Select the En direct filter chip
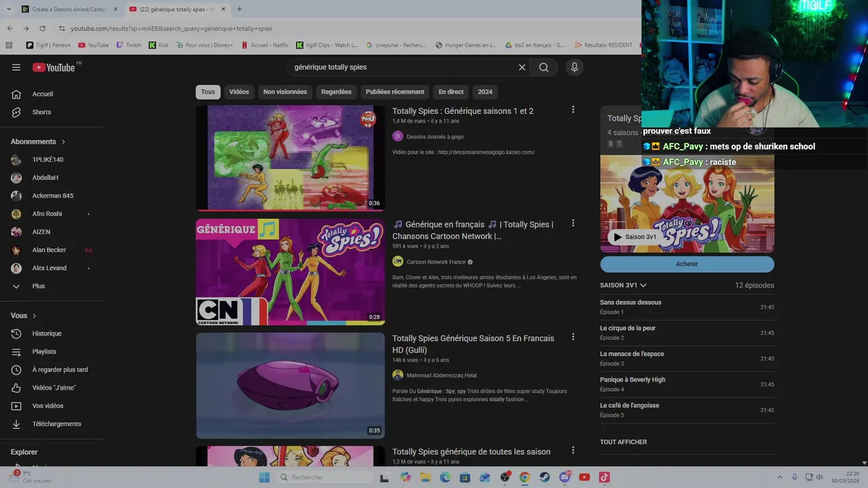This screenshot has height=488, width=868. pyautogui.click(x=451, y=91)
